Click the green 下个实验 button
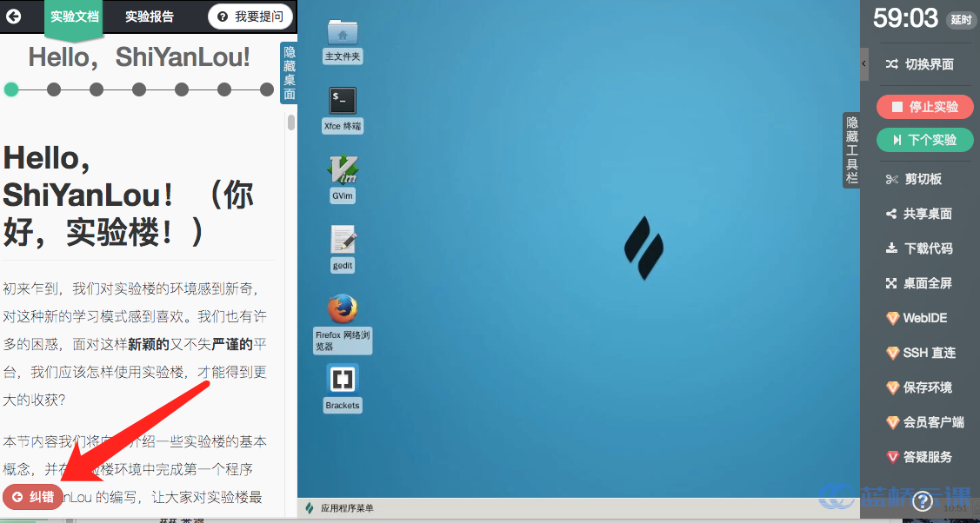This screenshot has height=523, width=980. (x=925, y=140)
